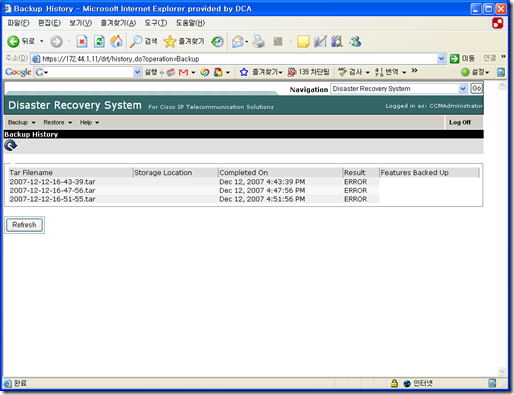This screenshot has height=395, width=514.
Task: Click the Refresh button below table
Action: point(24,225)
